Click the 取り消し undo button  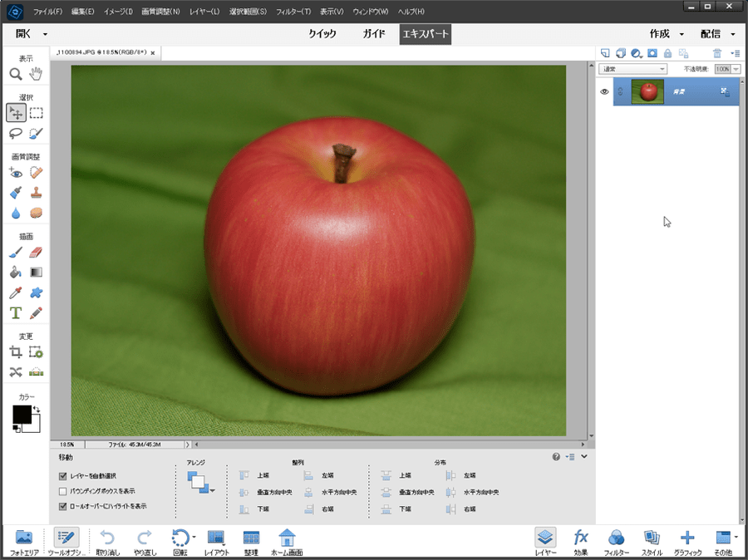point(107,541)
